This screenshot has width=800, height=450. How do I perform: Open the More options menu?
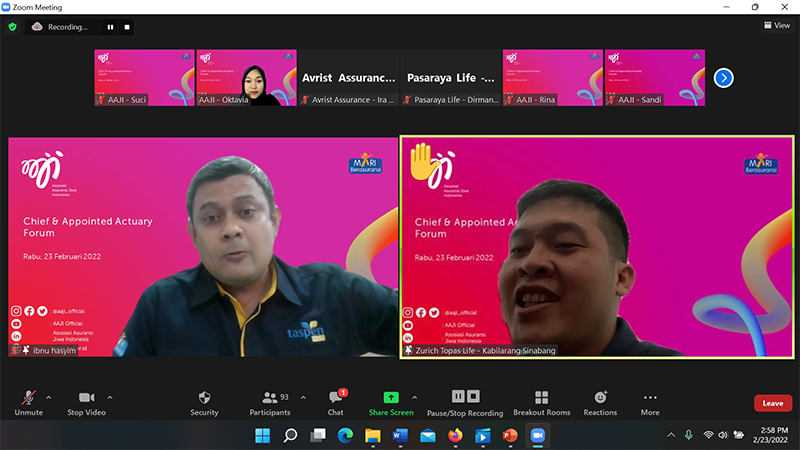(x=650, y=403)
